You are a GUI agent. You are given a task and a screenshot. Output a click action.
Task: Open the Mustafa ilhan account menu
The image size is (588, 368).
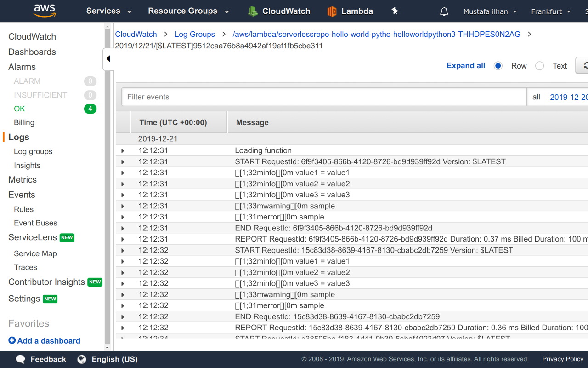tap(490, 11)
